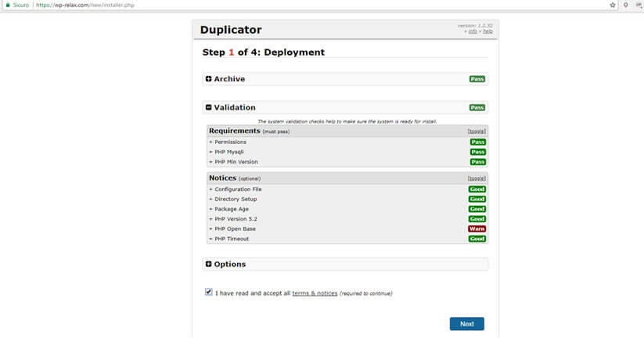Expand PHP Version 5.2 notice
This screenshot has height=338, width=644.
233,219
